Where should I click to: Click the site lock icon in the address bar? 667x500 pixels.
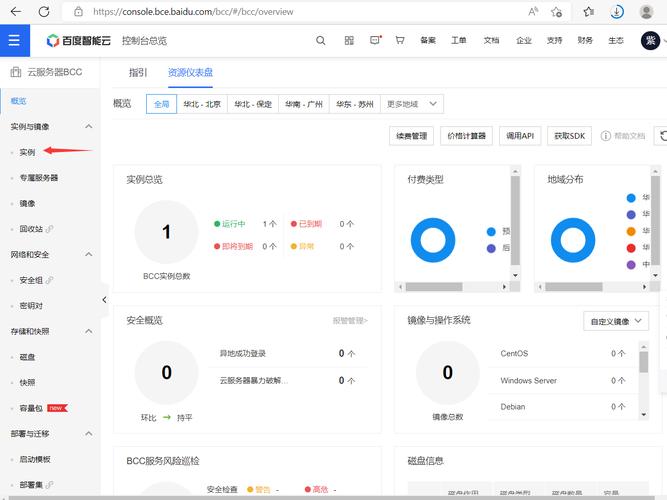[x=78, y=11]
